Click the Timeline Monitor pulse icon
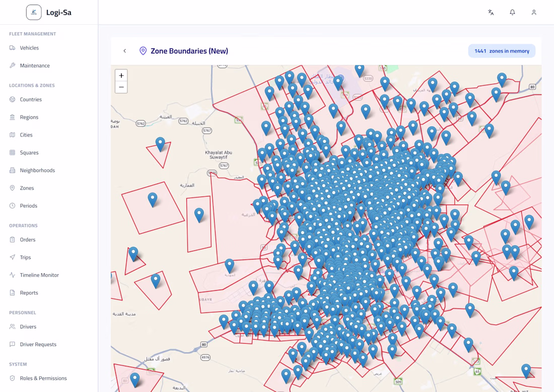Image resolution: width=554 pixels, height=392 pixels. click(13, 275)
